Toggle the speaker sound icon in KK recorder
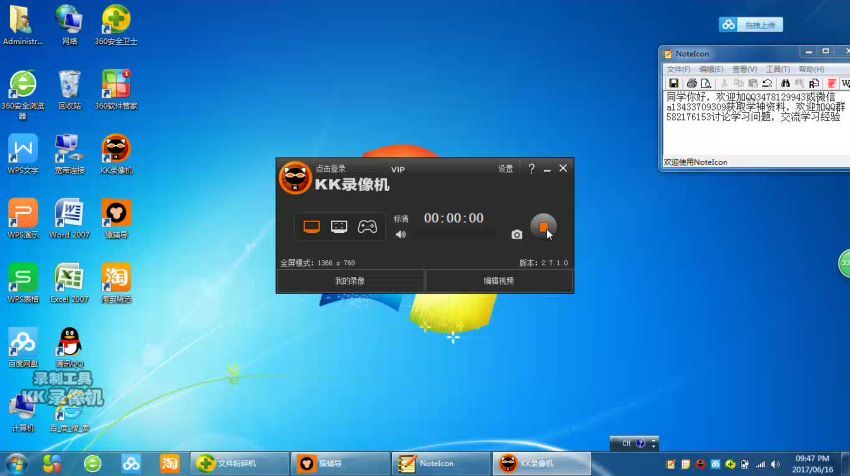Image resolution: width=850 pixels, height=476 pixels. coord(401,234)
